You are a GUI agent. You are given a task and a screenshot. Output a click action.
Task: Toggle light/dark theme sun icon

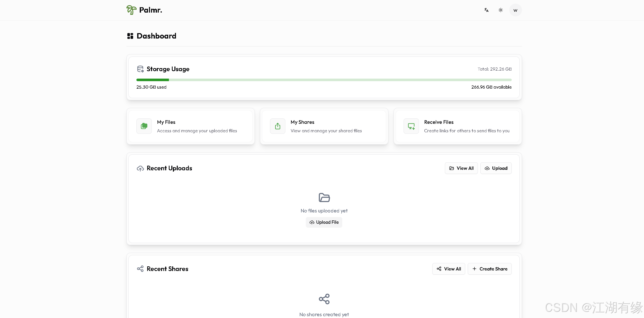click(500, 10)
